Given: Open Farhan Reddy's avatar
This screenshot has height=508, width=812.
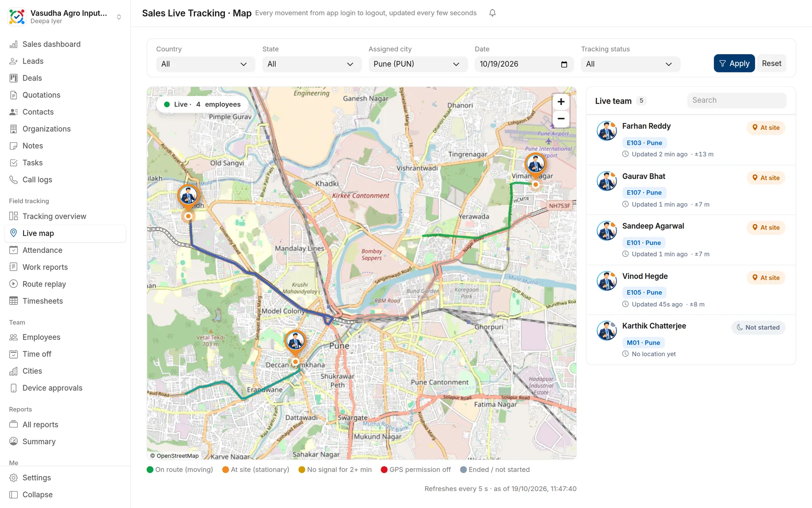Looking at the screenshot, I should [x=606, y=131].
